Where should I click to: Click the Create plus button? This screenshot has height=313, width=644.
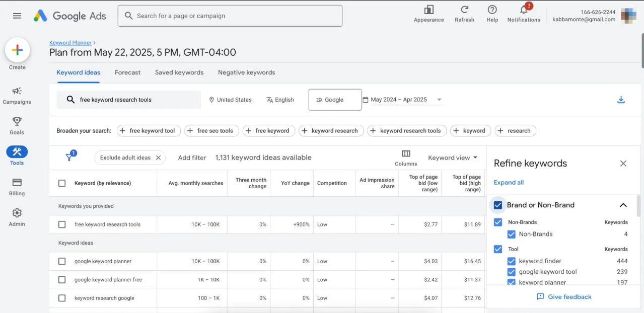pyautogui.click(x=17, y=50)
